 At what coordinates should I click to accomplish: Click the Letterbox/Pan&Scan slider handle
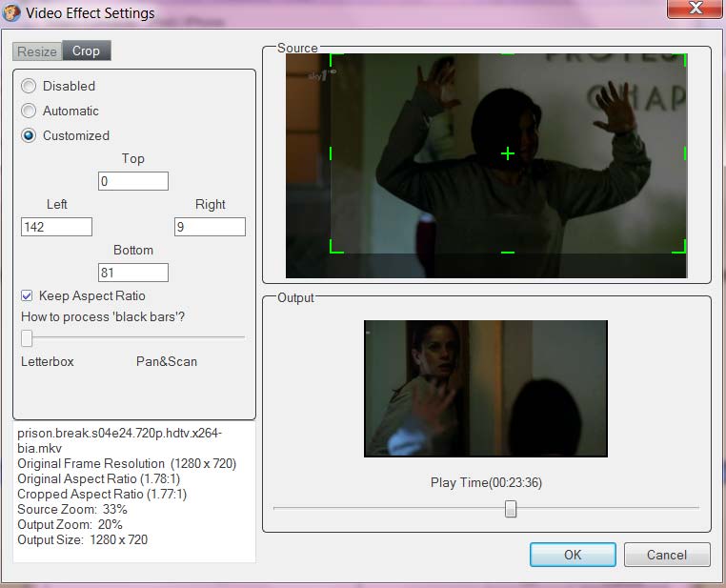click(x=27, y=338)
